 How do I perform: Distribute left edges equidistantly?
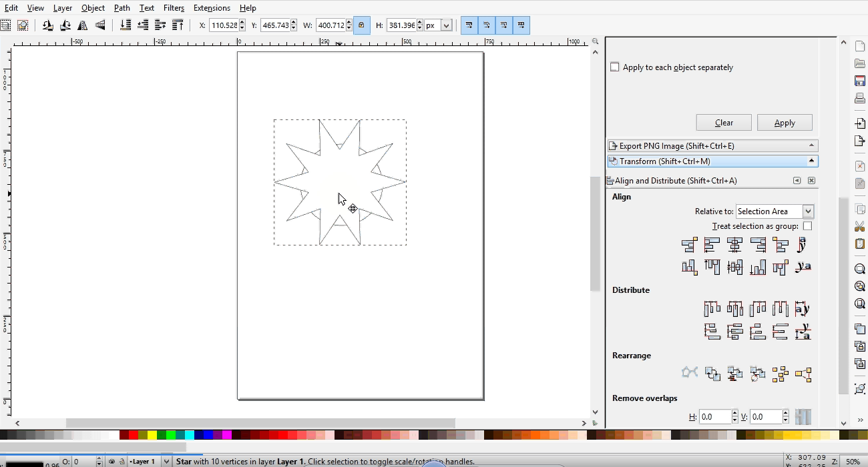[x=712, y=308]
